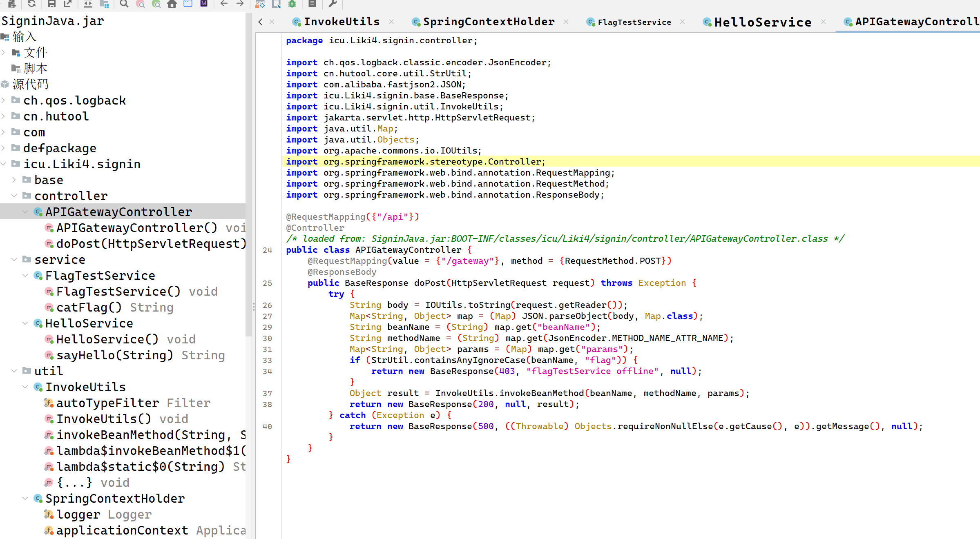
Task: Open AndroidManifest via the purple M icon
Action: [x=204, y=4]
